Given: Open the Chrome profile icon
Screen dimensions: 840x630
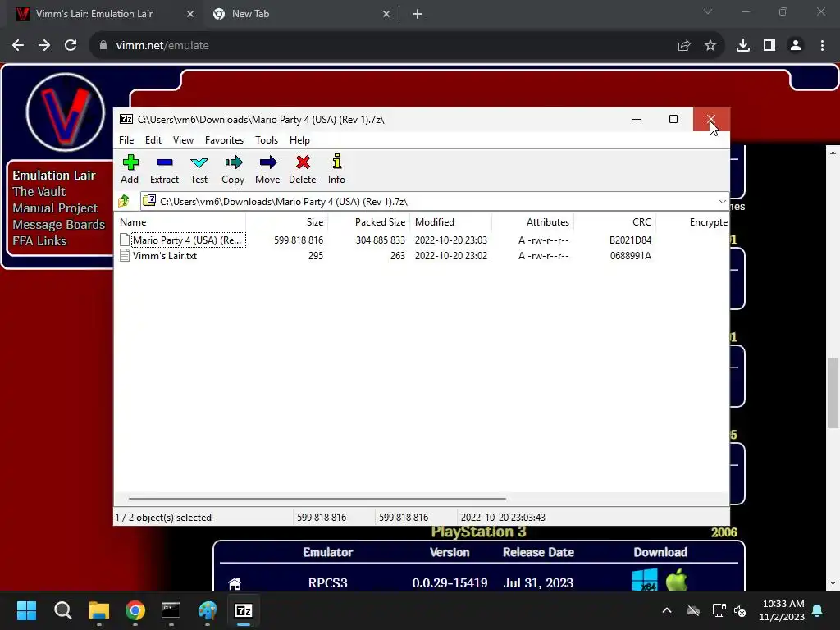Looking at the screenshot, I should pos(796,46).
